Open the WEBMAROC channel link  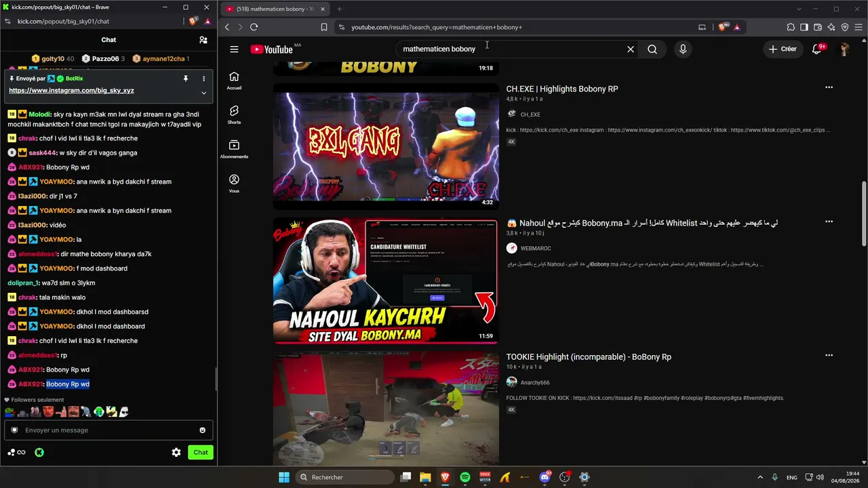coord(536,248)
